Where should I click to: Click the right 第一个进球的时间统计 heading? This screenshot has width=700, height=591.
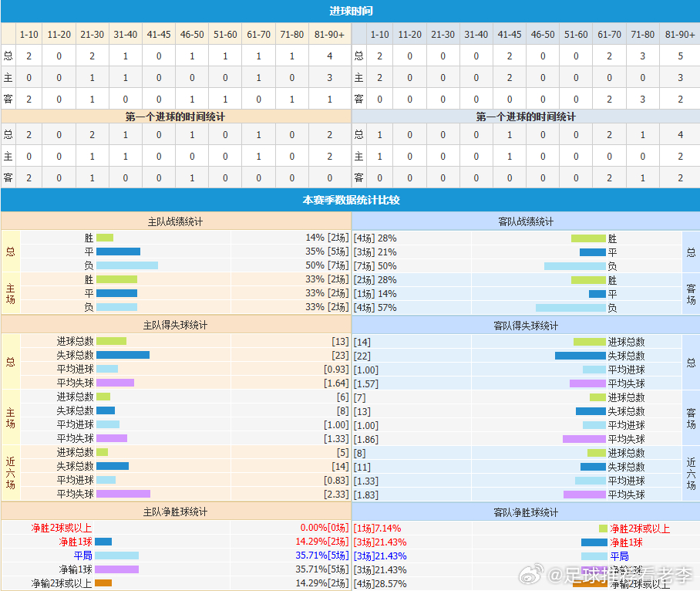click(526, 117)
